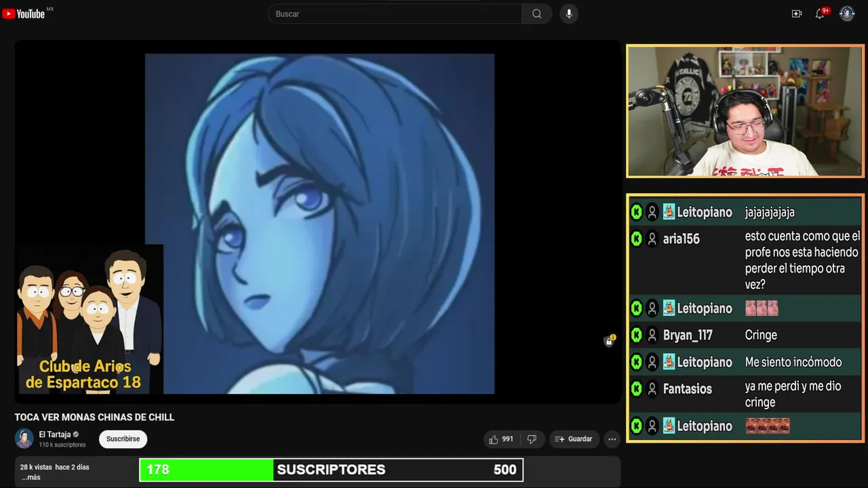This screenshot has height=488, width=868.
Task: Open the YouTube home logo
Action: (24, 14)
